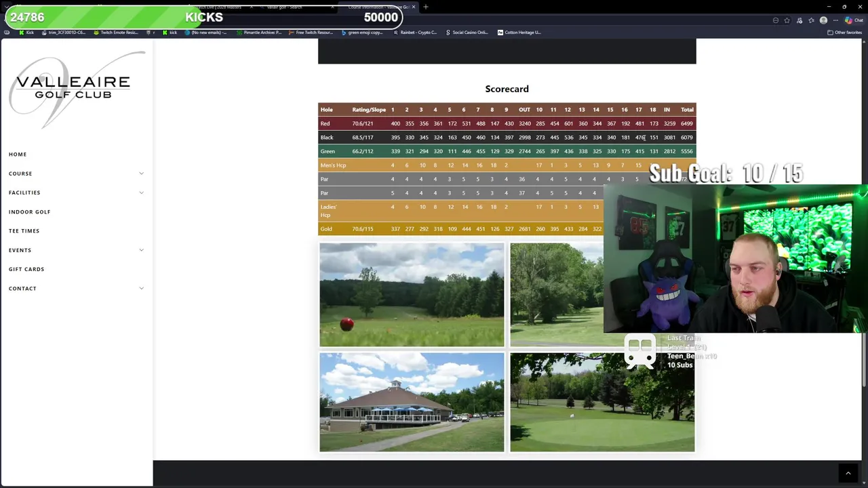Viewport: 868px width, 488px height.
Task: Click the back-to-top arrow button
Action: click(x=848, y=473)
